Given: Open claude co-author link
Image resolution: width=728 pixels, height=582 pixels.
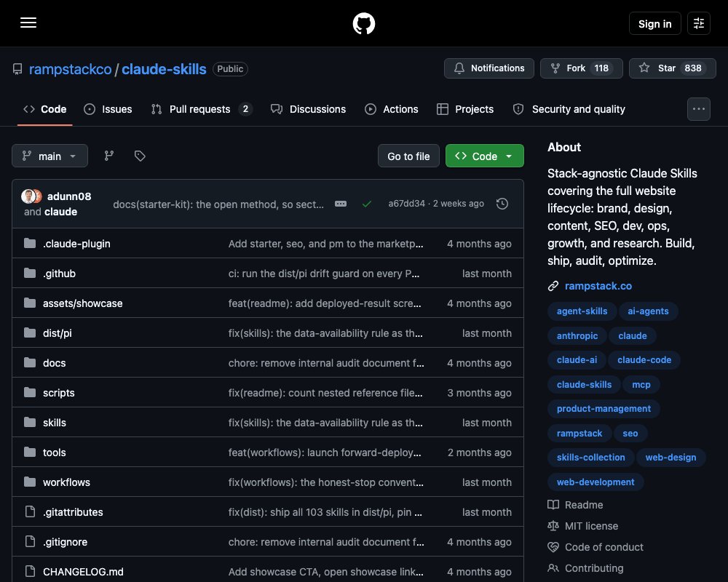Looking at the screenshot, I should click(x=61, y=212).
